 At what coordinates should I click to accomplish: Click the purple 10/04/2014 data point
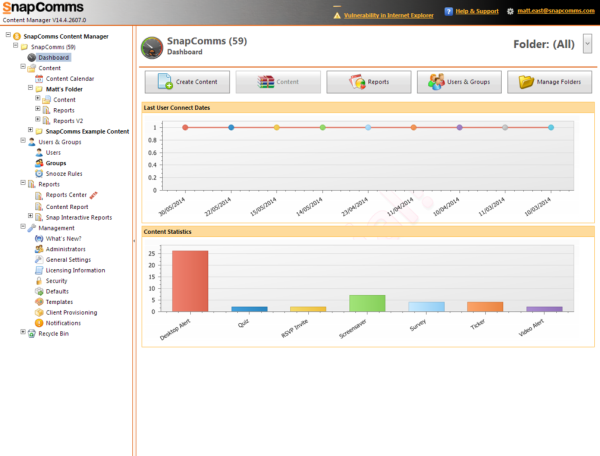click(x=460, y=127)
